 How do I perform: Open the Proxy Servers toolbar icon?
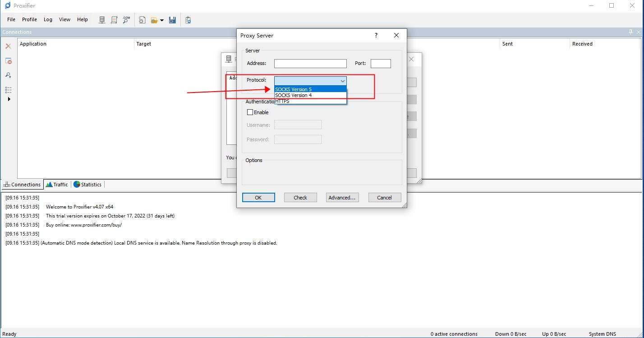tap(102, 20)
